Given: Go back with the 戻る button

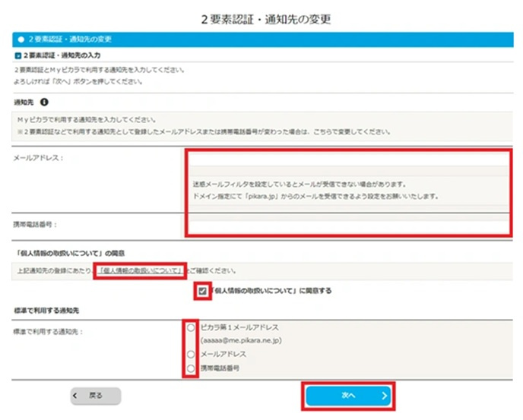Looking at the screenshot, I should point(95,396).
